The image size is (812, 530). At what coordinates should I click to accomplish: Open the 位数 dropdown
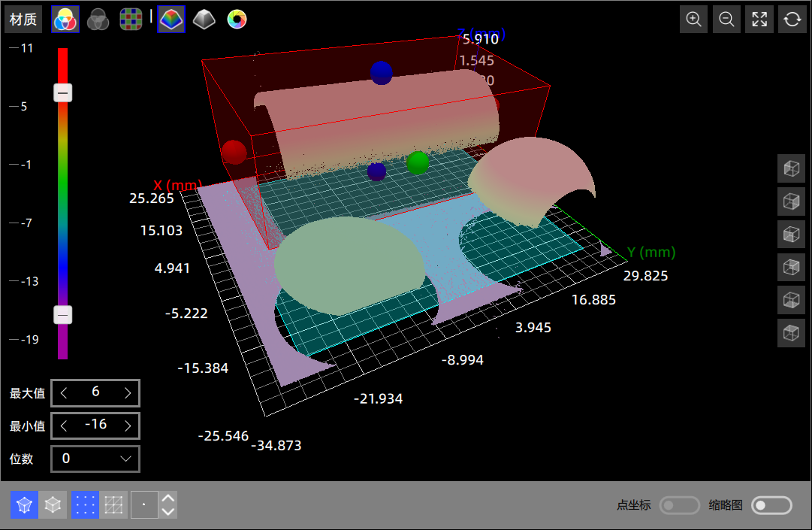(x=95, y=459)
